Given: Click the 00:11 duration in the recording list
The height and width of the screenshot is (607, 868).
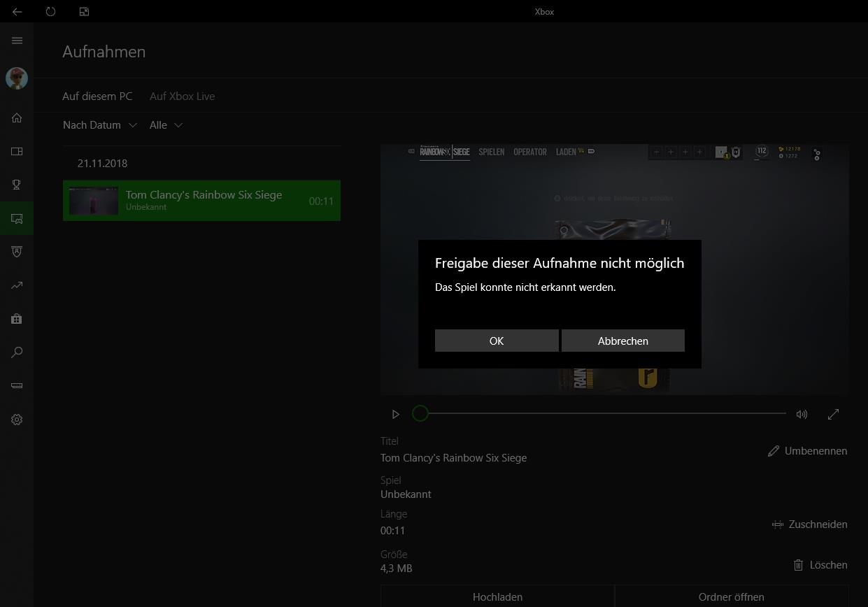Looking at the screenshot, I should [x=321, y=201].
